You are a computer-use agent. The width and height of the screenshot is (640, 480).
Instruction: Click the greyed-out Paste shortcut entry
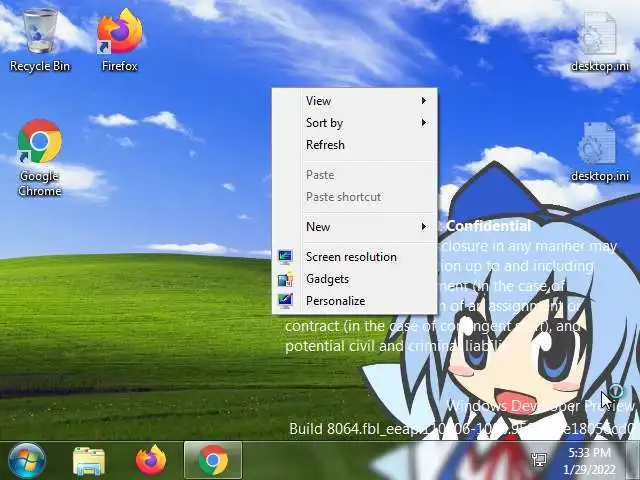tap(355, 197)
